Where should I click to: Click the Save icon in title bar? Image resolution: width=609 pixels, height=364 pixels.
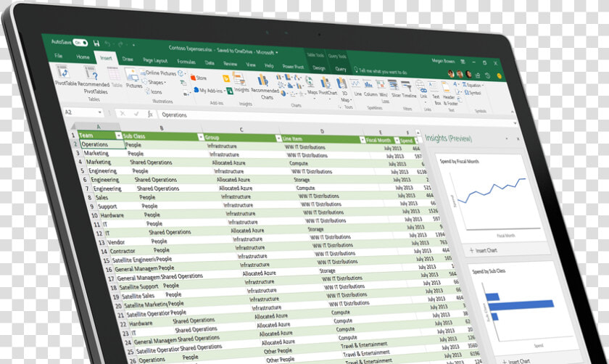[96, 43]
